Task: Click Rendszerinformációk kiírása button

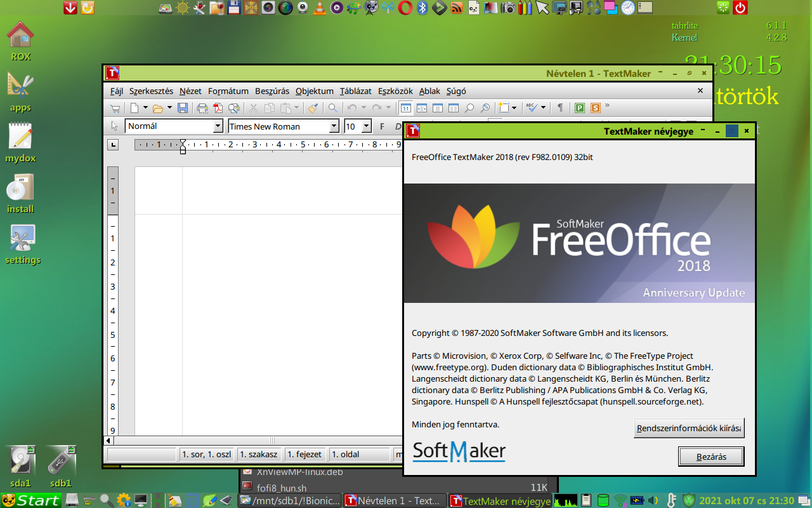Action: (689, 428)
